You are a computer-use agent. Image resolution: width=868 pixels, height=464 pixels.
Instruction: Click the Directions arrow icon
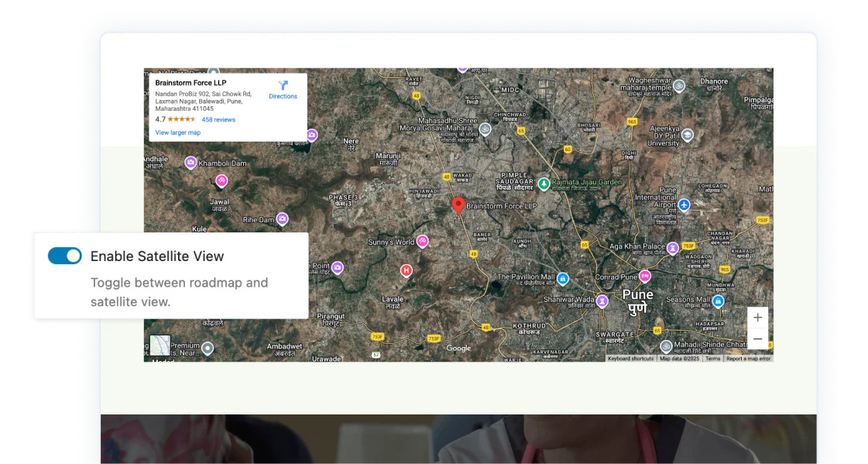(x=283, y=85)
